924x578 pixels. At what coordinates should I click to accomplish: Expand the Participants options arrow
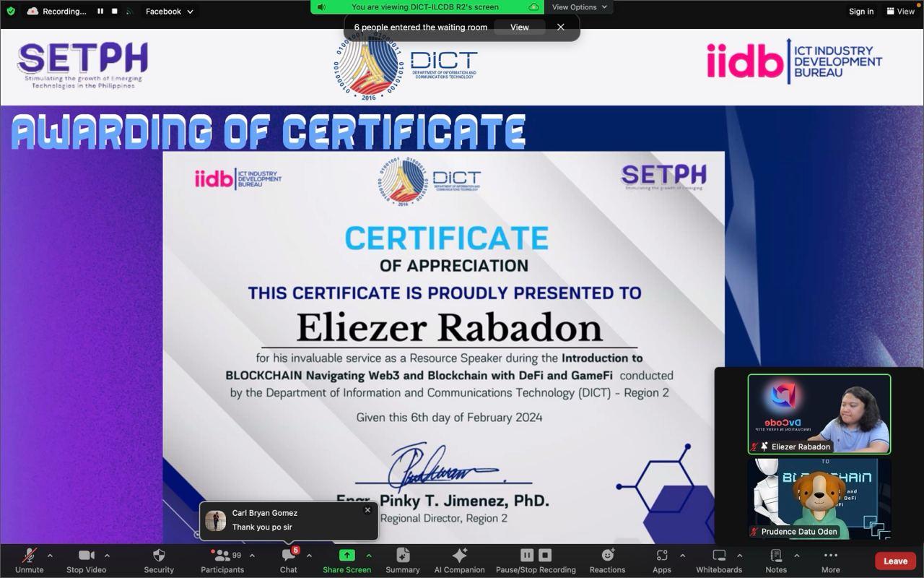[252, 556]
